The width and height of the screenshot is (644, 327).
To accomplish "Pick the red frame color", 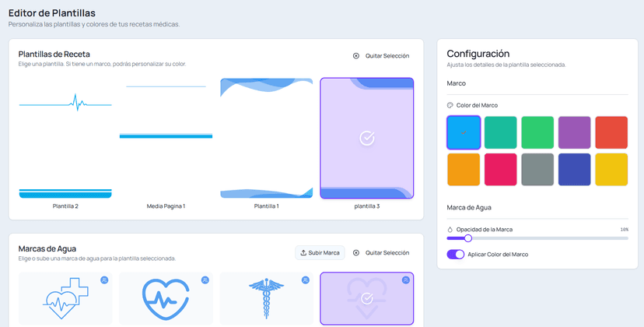I will tap(611, 132).
